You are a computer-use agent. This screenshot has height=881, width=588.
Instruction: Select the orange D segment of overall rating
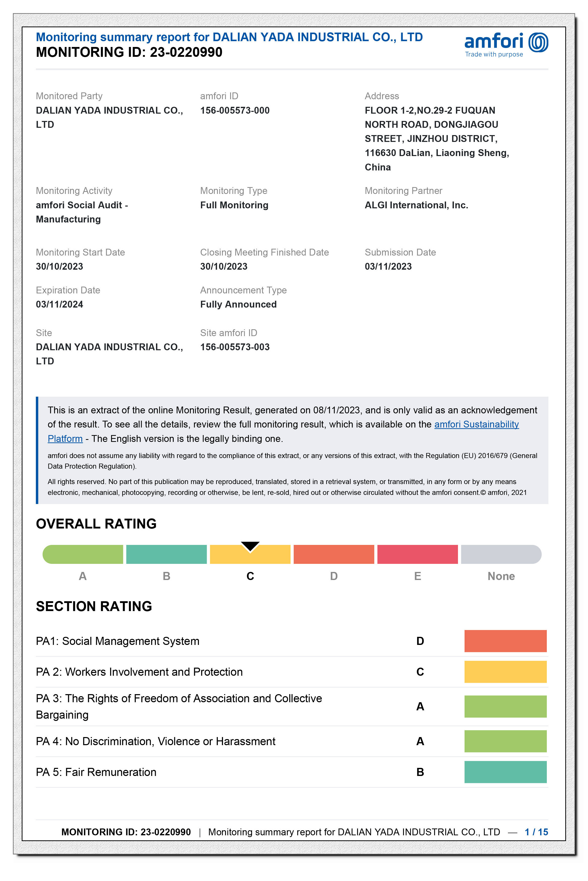click(334, 554)
